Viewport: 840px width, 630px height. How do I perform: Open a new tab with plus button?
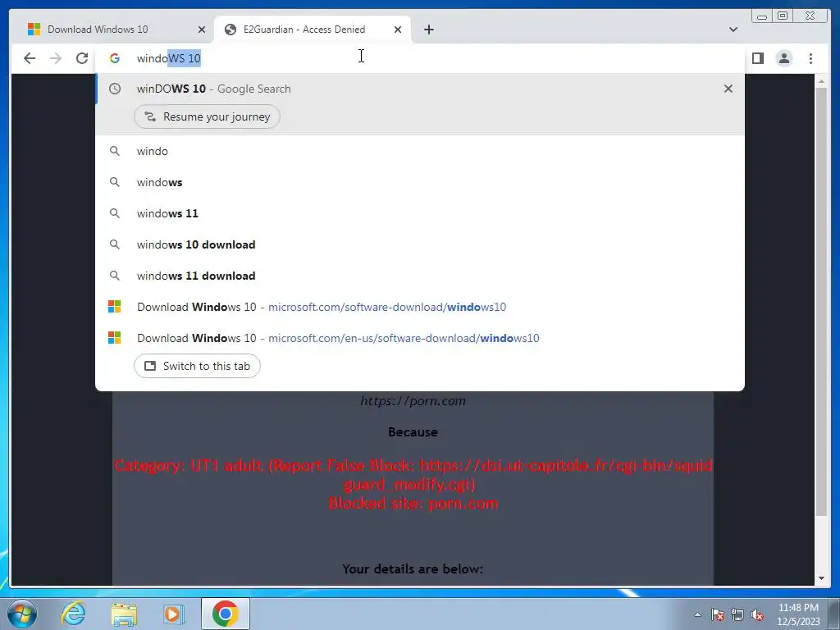pyautogui.click(x=428, y=30)
